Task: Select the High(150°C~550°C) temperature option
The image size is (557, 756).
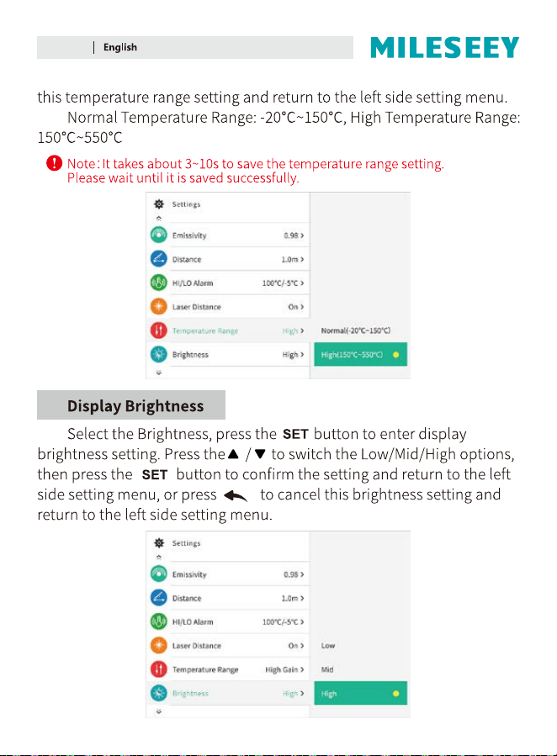Action: coord(361,354)
